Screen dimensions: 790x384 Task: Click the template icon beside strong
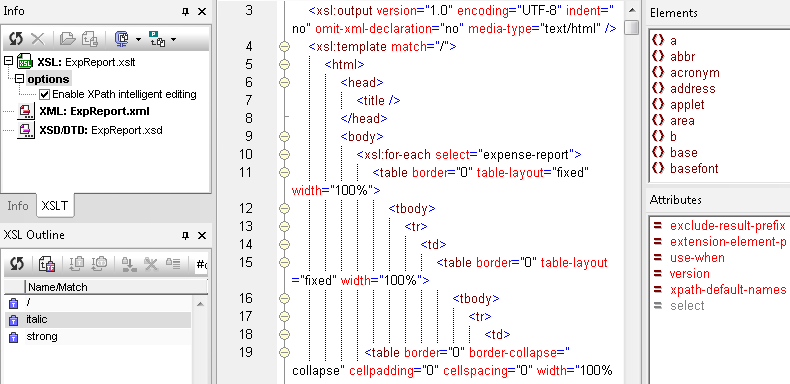point(14,337)
